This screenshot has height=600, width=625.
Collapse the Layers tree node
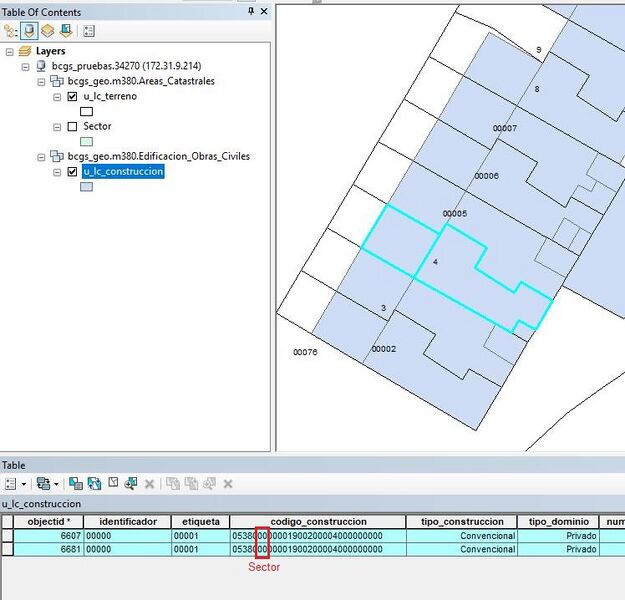(10, 52)
